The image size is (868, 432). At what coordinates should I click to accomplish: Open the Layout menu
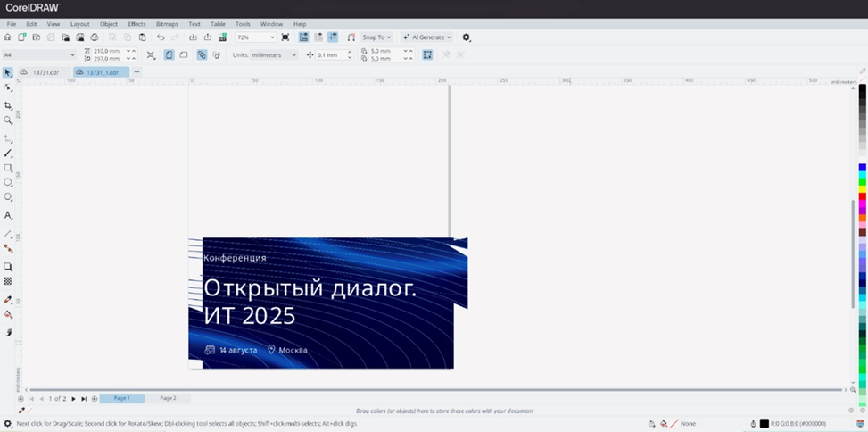pos(79,24)
